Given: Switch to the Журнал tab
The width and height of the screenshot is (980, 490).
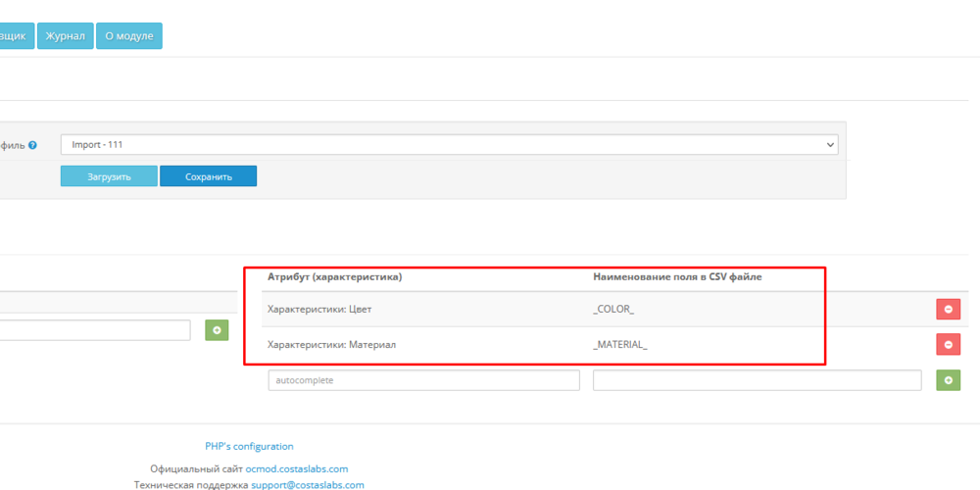Looking at the screenshot, I should pyautogui.click(x=65, y=36).
